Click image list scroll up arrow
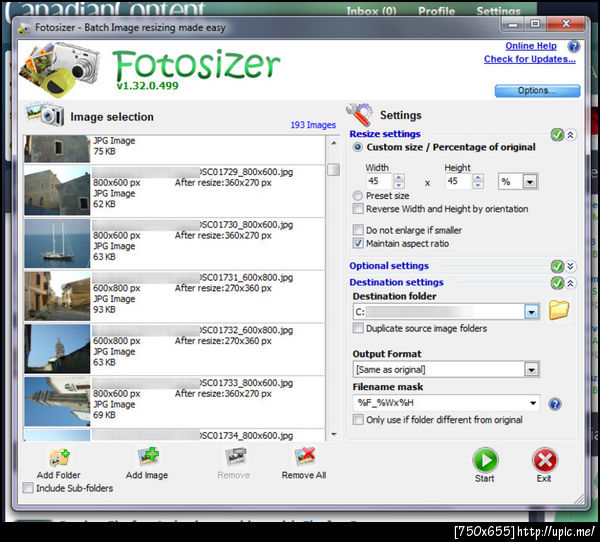600x542 pixels. click(334, 143)
